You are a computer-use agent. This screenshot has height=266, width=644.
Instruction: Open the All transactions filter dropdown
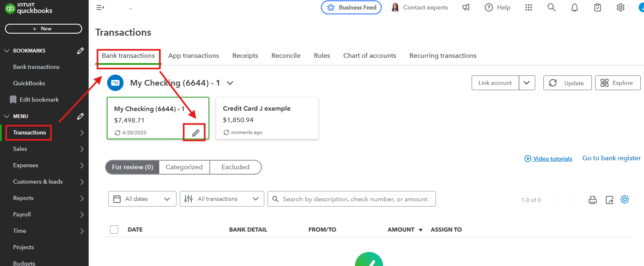click(222, 199)
